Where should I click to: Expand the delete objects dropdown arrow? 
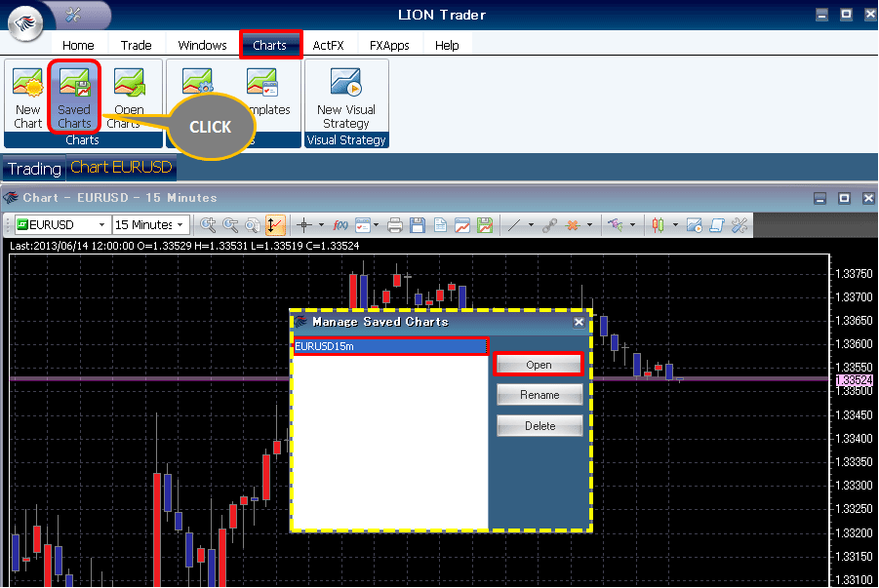pos(589,225)
